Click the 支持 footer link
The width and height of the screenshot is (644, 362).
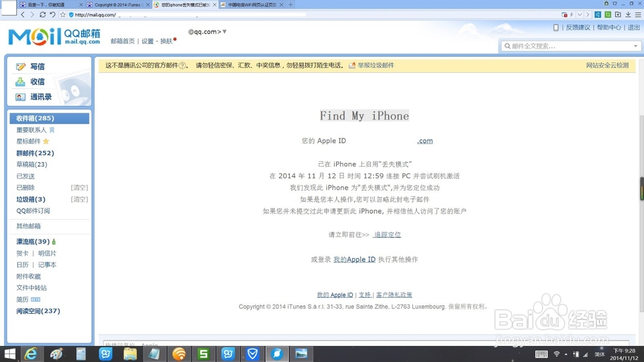[x=365, y=294]
